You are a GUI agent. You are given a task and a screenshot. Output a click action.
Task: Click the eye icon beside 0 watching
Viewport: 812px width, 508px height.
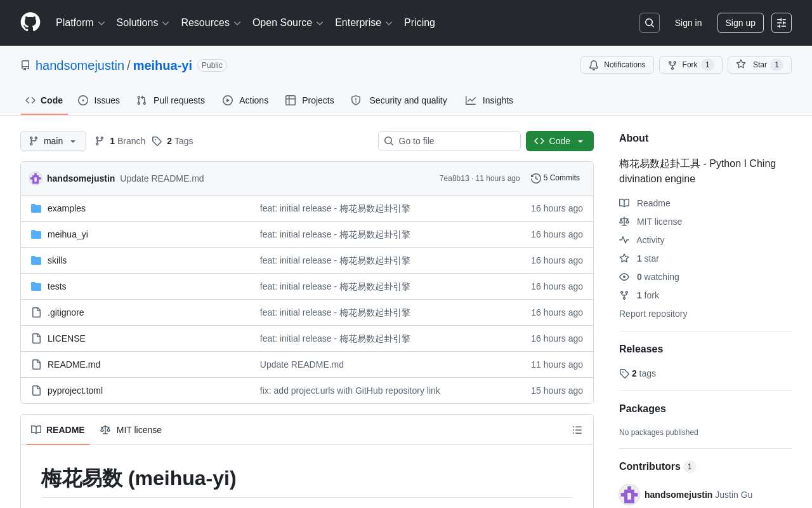click(624, 277)
